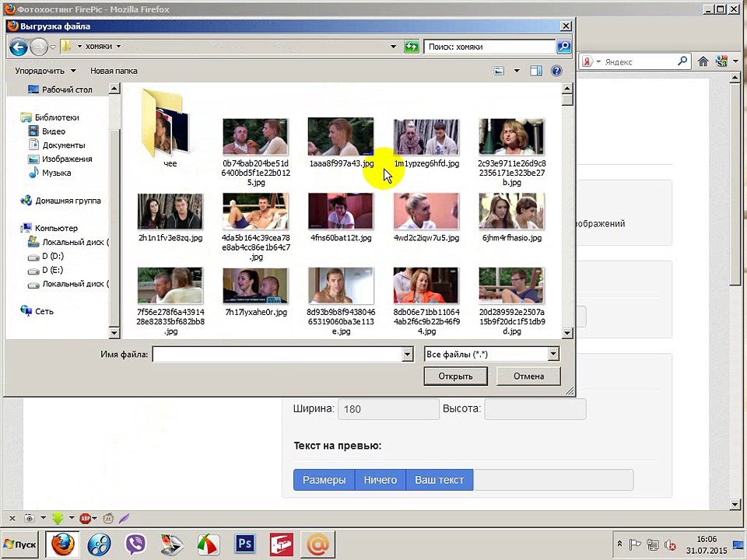Open the 'Упорядочить' menu

click(45, 71)
